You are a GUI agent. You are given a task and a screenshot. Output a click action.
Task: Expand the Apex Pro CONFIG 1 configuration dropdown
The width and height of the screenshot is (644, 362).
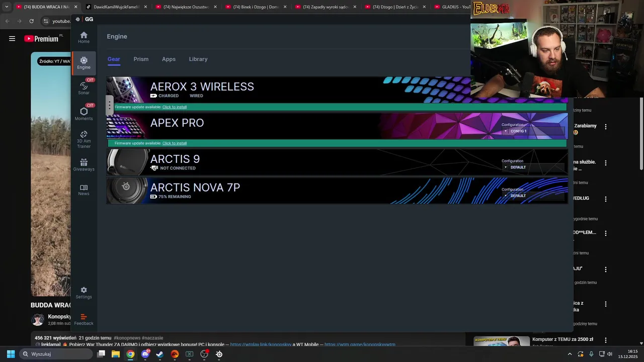pyautogui.click(x=532, y=131)
